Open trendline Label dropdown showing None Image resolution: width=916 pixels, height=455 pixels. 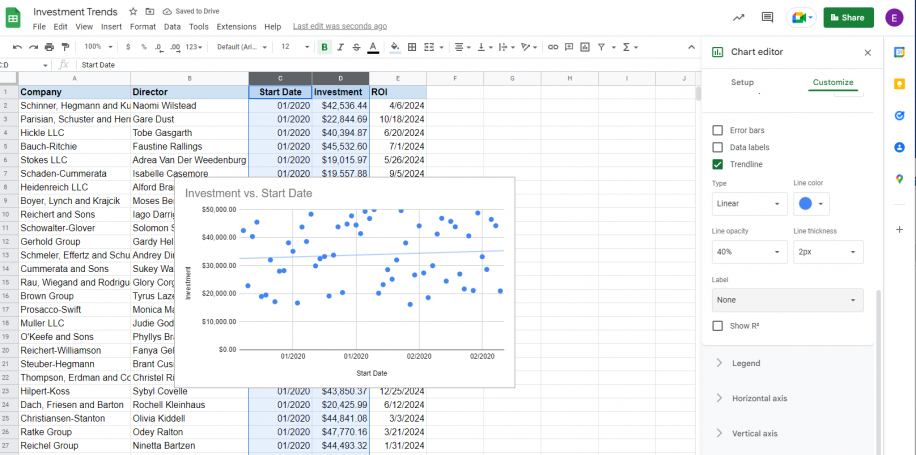click(787, 300)
